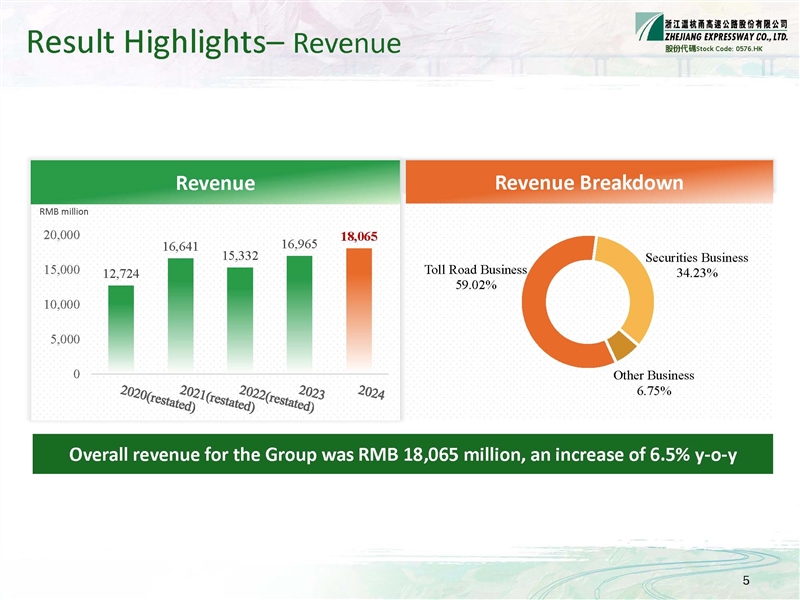Select the Other Business 6.75% label
800x600 pixels.
point(653,383)
